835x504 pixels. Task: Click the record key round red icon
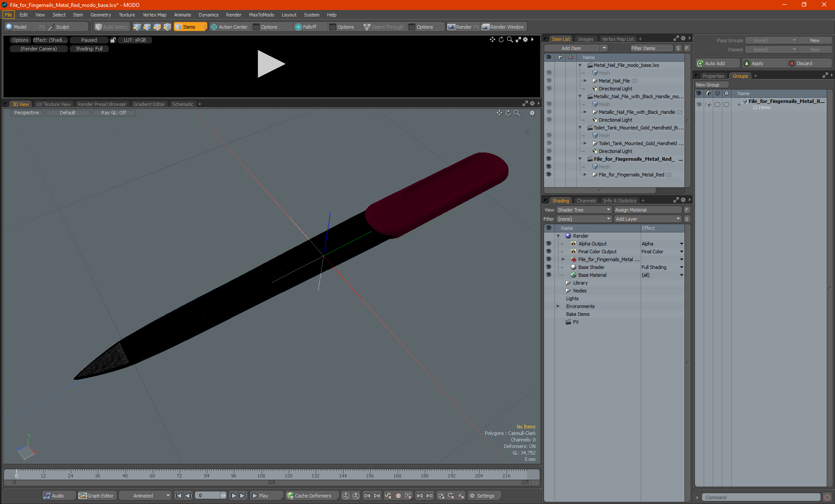coord(398,496)
